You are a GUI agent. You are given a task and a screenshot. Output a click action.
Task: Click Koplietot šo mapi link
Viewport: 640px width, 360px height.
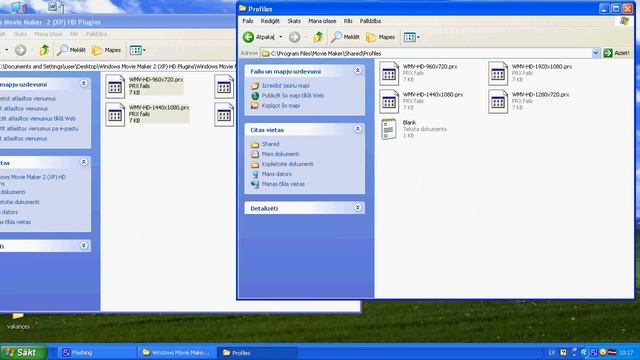281,105
